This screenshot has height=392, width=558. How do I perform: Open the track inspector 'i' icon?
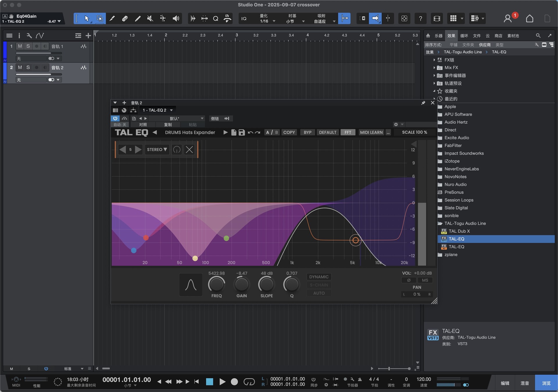[19, 35]
